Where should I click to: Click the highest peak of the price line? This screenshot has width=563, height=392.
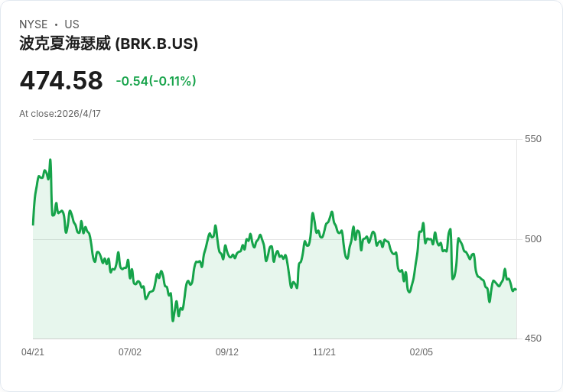click(x=50, y=160)
